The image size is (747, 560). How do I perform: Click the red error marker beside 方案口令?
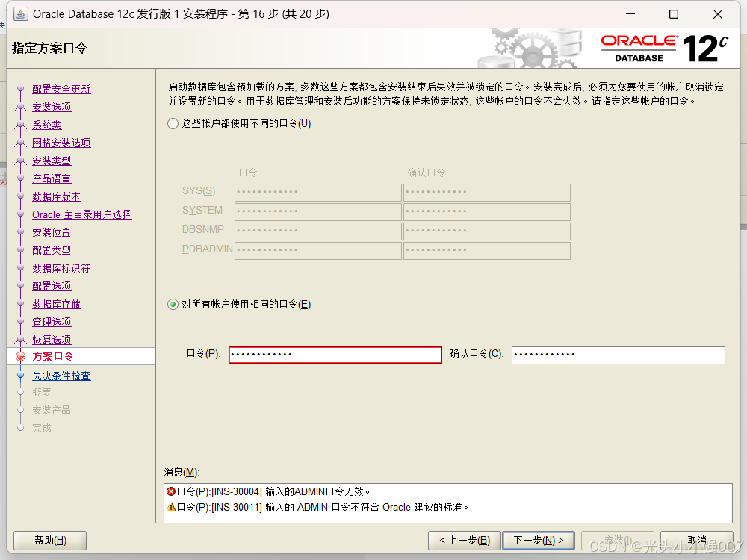tap(20, 357)
